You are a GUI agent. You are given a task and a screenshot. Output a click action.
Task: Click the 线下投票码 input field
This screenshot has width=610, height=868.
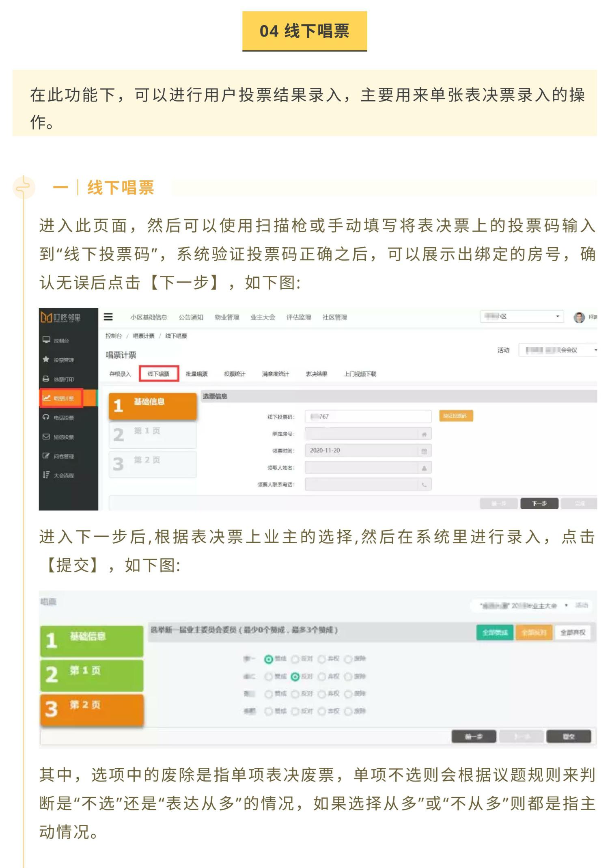tap(368, 417)
